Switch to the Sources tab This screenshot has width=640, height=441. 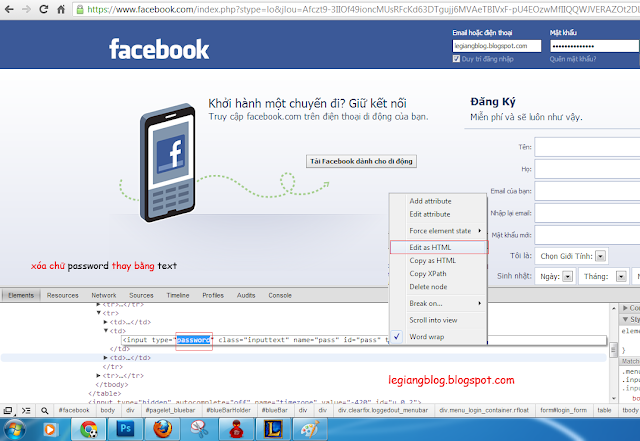coord(141,295)
